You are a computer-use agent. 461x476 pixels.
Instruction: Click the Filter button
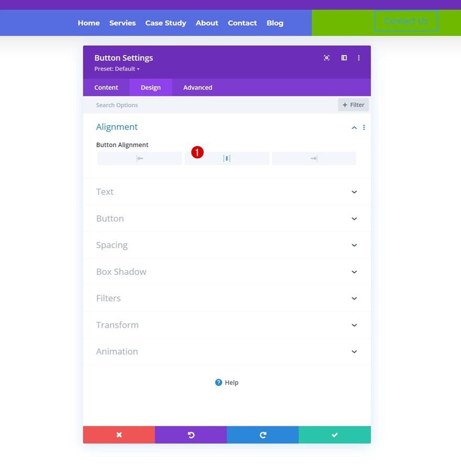click(353, 105)
